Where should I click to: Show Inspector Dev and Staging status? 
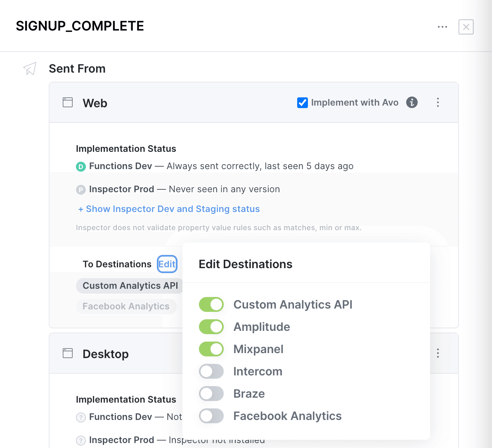(x=169, y=209)
